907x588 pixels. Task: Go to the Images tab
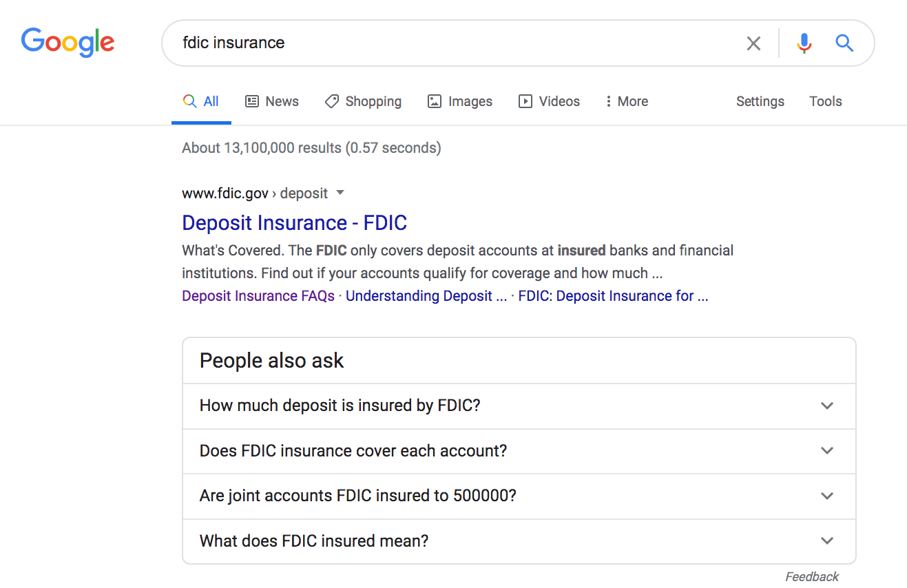tap(460, 101)
